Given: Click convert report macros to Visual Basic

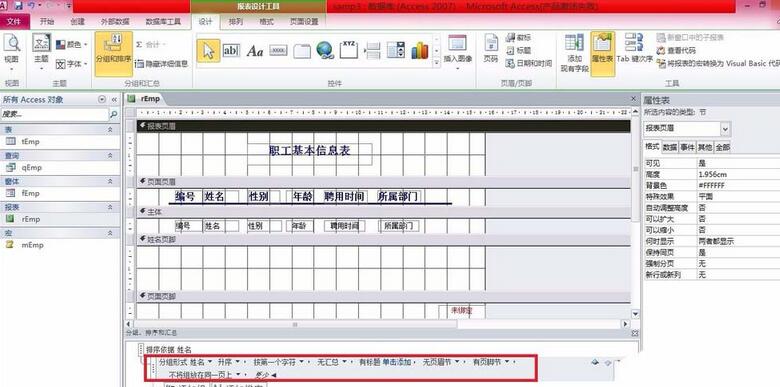Looking at the screenshot, I should [718, 63].
